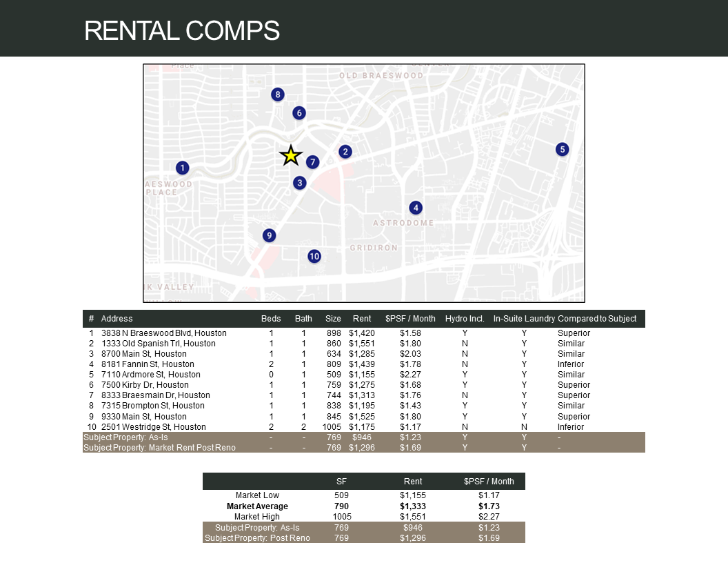
Task: Select the In-Suite Laundry column header
Action: (x=524, y=319)
